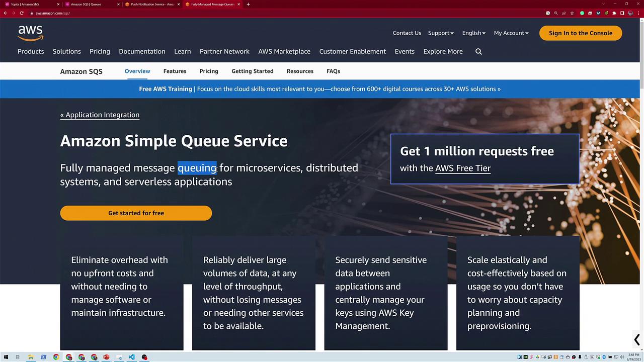The width and height of the screenshot is (644, 362).
Task: Open the browser zoom magnifier icon
Action: (556, 13)
